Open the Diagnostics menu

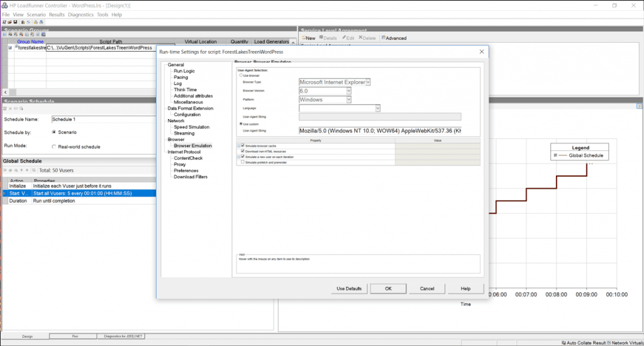(80, 14)
